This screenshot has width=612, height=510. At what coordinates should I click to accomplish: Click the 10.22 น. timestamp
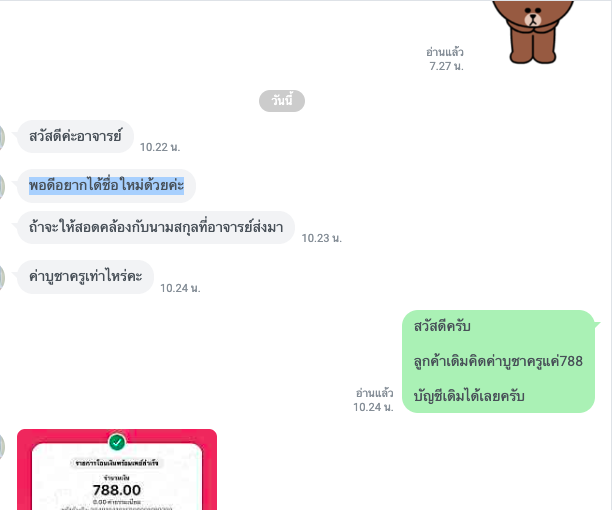click(x=160, y=147)
